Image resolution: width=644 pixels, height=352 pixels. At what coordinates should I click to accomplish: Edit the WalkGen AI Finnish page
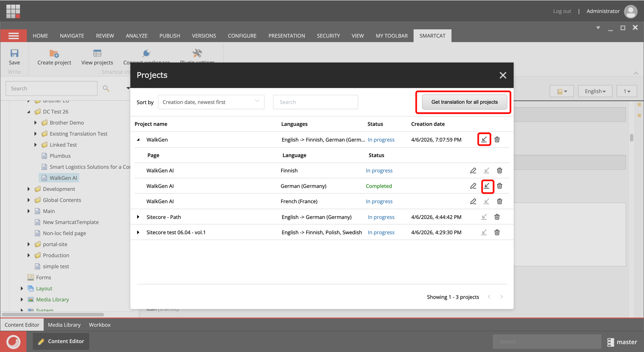[473, 171]
